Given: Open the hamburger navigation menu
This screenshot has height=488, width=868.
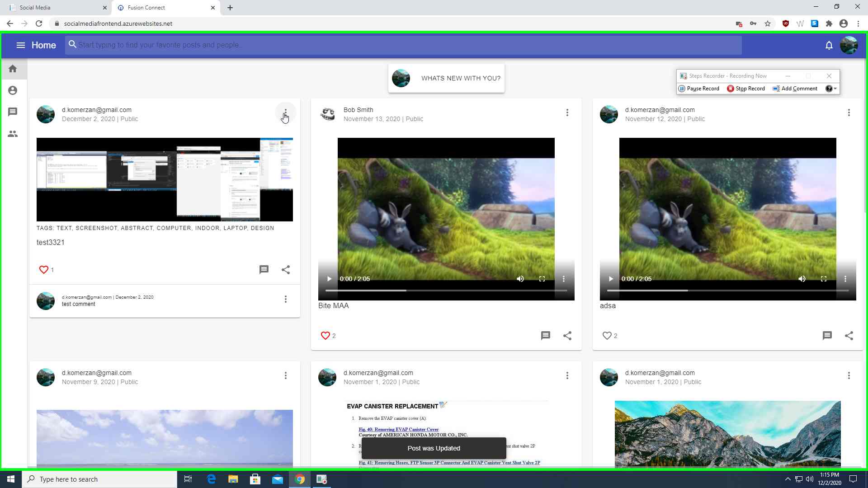Looking at the screenshot, I should click(x=20, y=45).
